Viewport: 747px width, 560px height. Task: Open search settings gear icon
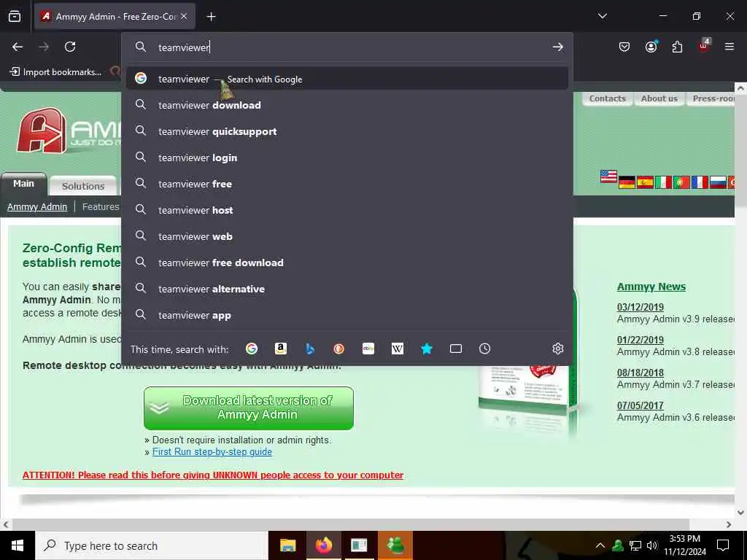click(x=558, y=349)
